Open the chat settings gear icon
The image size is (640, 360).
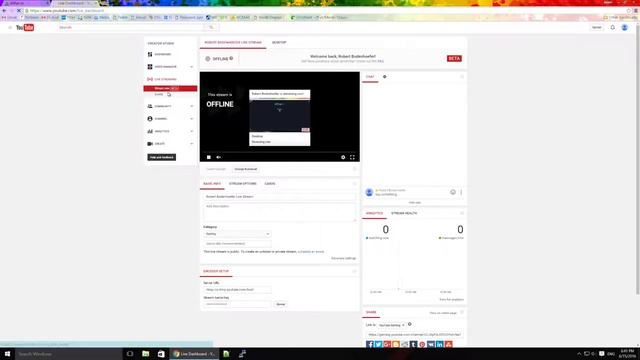tap(384, 77)
